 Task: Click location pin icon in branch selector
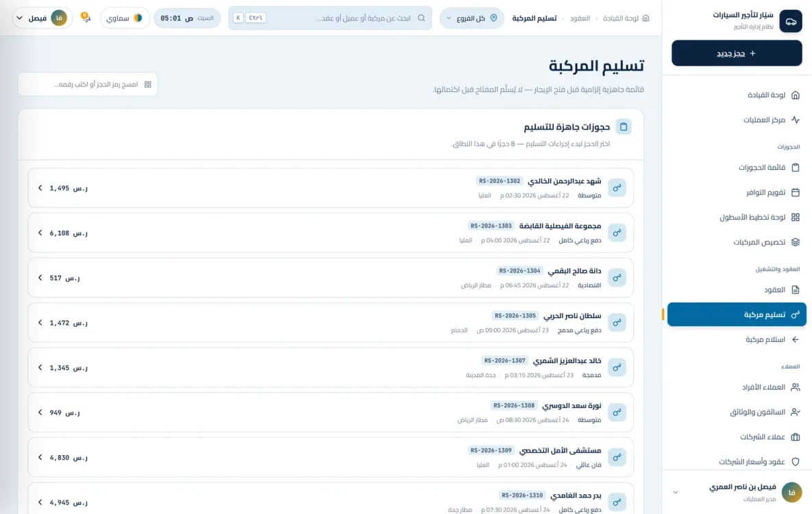coord(493,18)
